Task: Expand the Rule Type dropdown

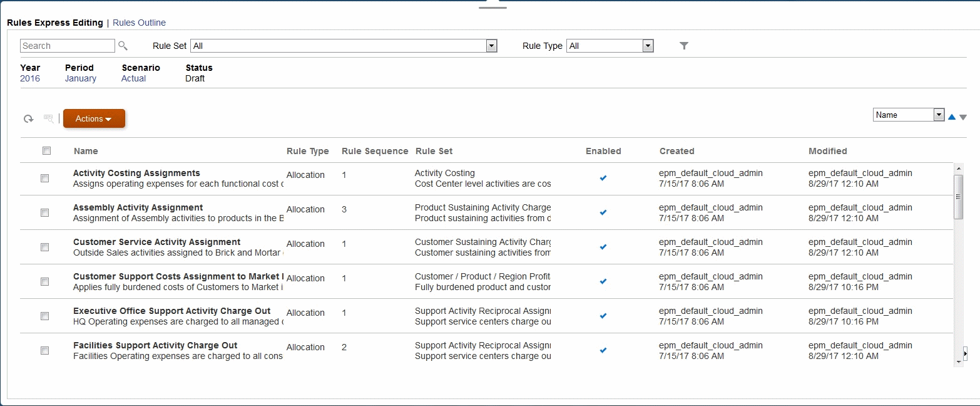Action: point(648,46)
